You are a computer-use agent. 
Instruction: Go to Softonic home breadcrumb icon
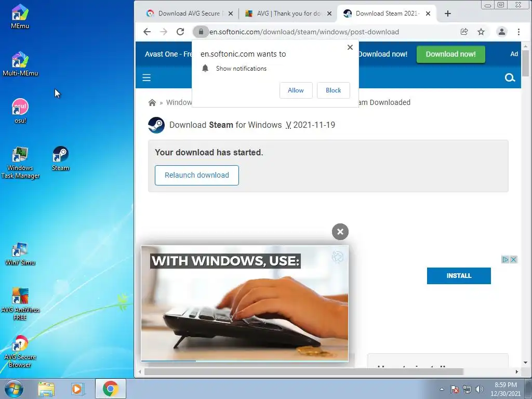tap(152, 102)
